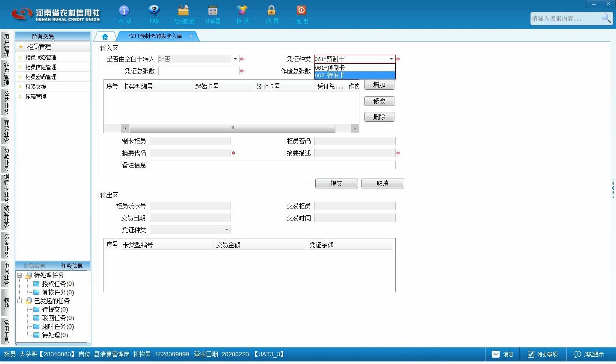Open 柜员密码管理 in the menu
Screen dimensions: 616x364
click(41, 77)
